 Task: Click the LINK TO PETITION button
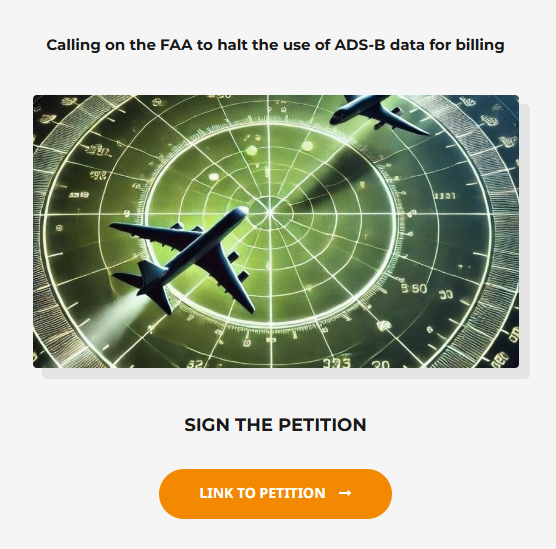(275, 494)
